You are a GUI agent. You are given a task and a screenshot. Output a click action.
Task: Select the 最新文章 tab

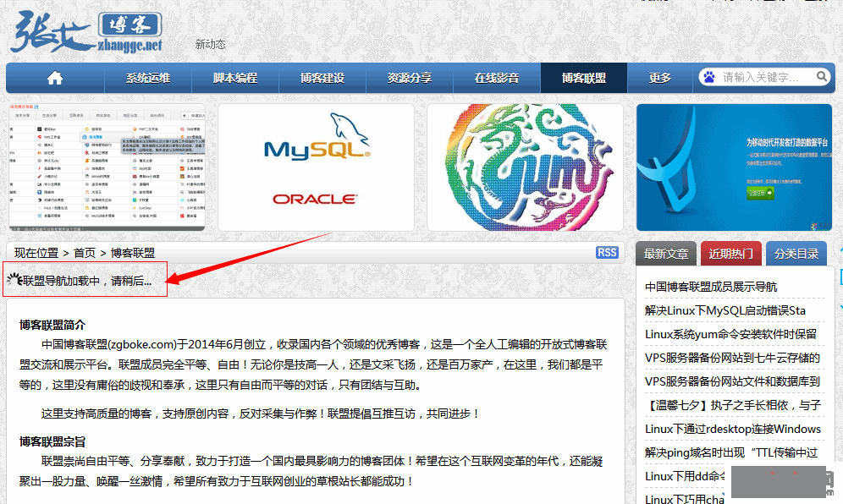tap(666, 254)
